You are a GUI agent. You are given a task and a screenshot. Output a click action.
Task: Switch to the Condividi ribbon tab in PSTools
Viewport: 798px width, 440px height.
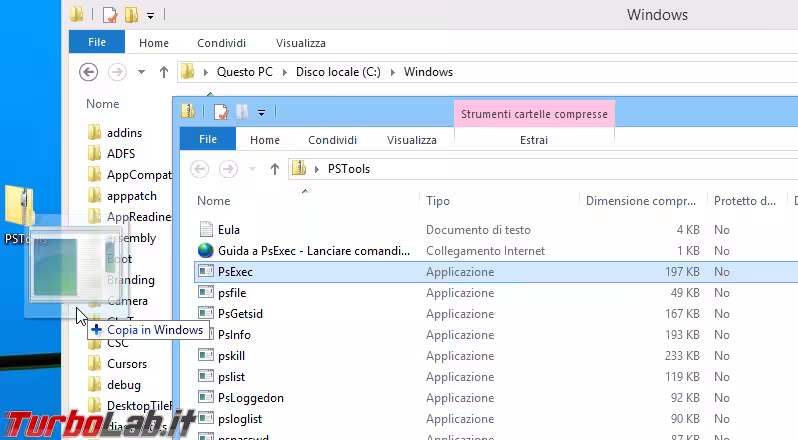tap(333, 140)
